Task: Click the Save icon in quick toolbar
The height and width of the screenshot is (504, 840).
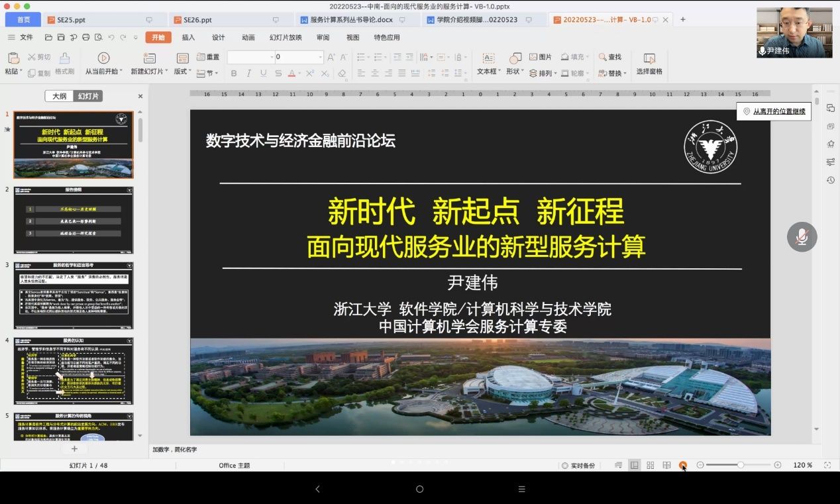Action: pos(61,38)
